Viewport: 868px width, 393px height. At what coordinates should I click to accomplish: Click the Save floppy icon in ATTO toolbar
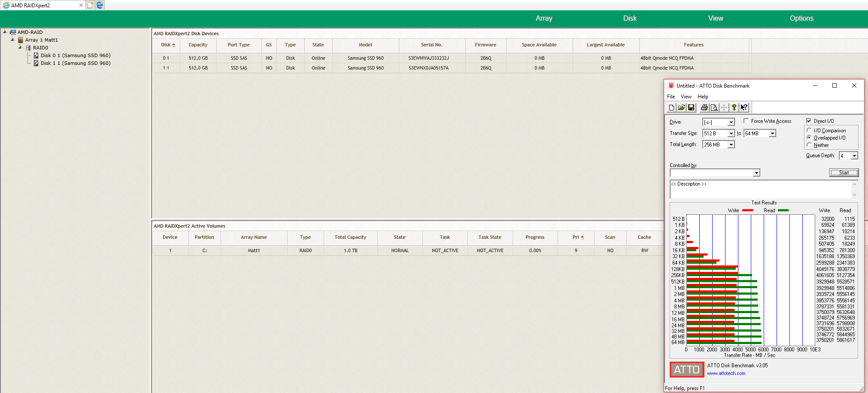[691, 108]
